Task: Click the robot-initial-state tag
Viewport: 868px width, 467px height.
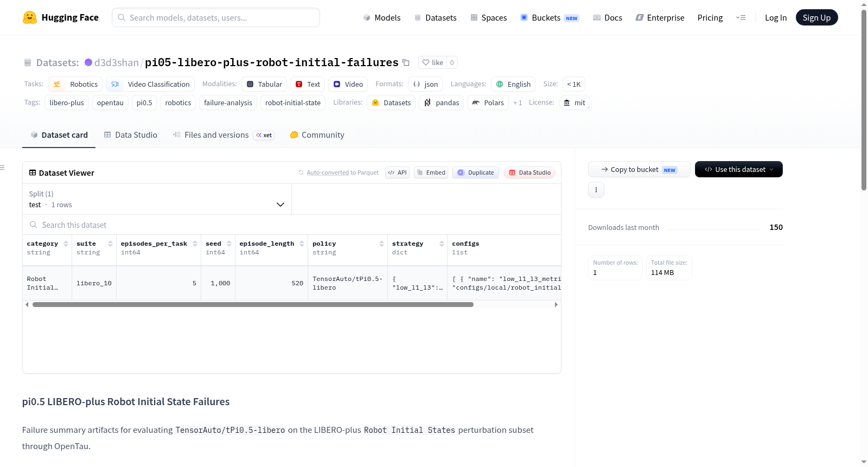Action: (x=293, y=103)
